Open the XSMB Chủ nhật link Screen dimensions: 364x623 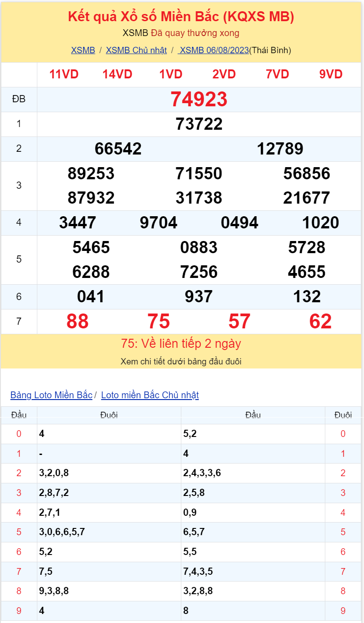click(x=136, y=50)
